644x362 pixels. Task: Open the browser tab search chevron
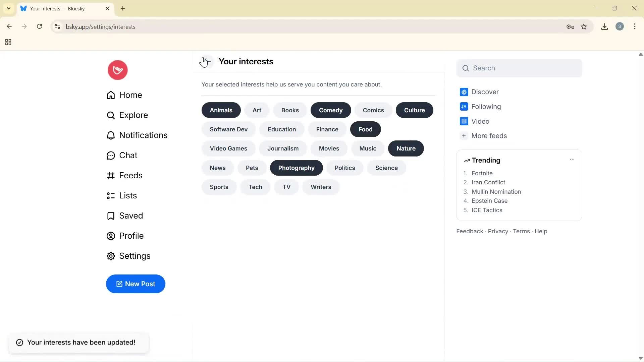(8, 8)
